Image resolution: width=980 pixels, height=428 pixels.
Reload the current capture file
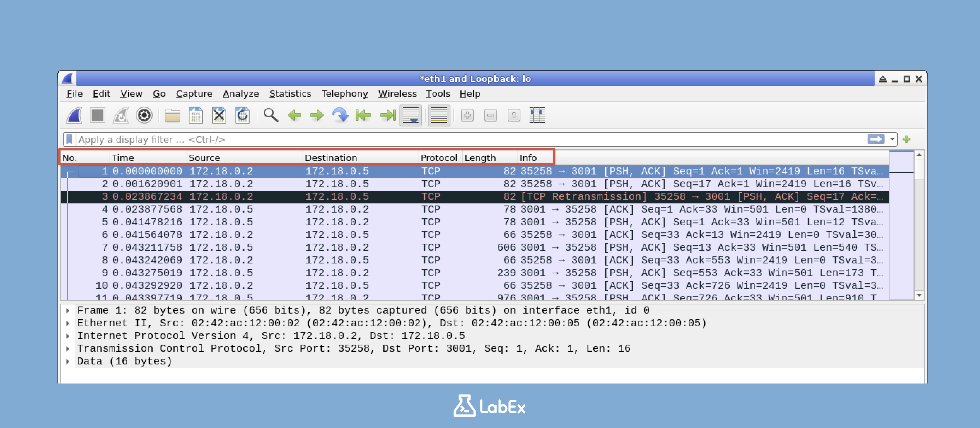click(x=242, y=115)
